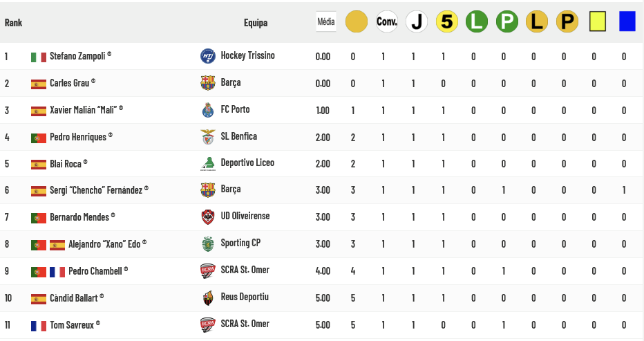Click Tom Savreux's France flag

pyautogui.click(x=38, y=324)
